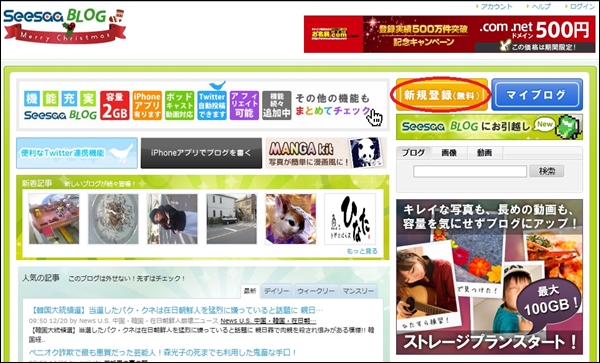The width and height of the screenshot is (600, 363).
Task: Click the 検索 button
Action: (547, 171)
